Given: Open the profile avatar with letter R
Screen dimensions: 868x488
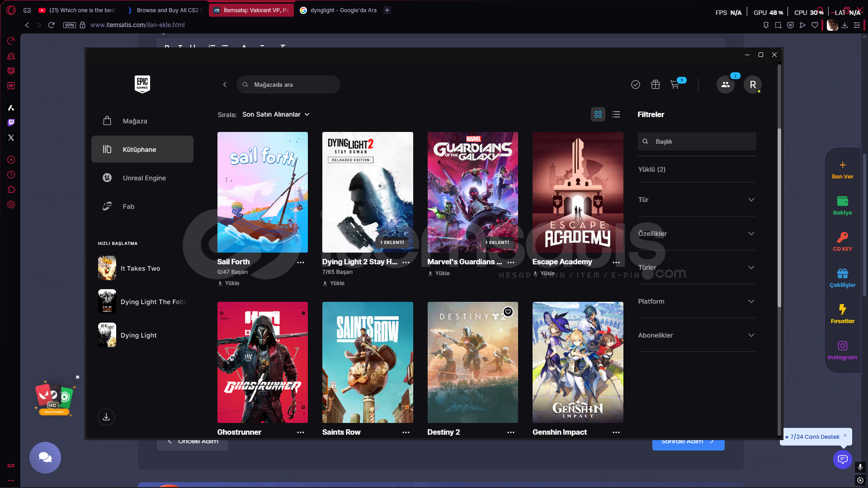Looking at the screenshot, I should click(752, 84).
